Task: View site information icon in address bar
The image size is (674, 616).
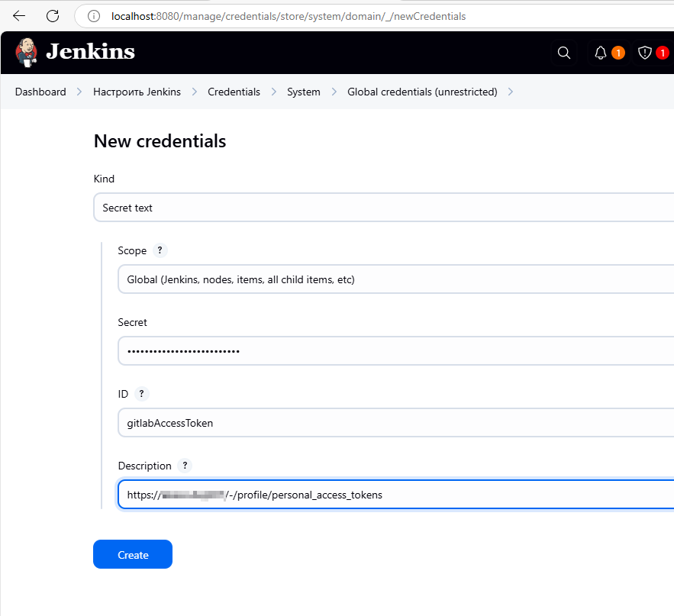Action: [94, 16]
